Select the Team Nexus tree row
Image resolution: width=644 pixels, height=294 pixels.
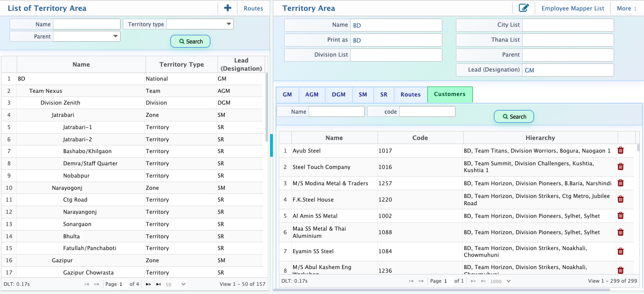[x=132, y=91]
